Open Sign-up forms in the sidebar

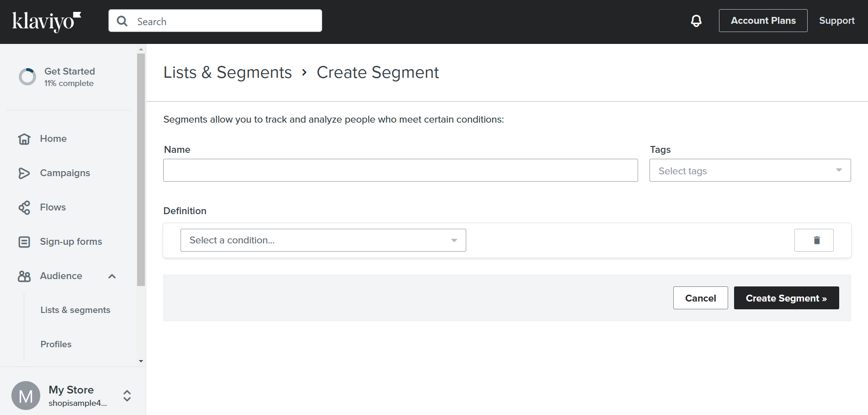point(71,242)
